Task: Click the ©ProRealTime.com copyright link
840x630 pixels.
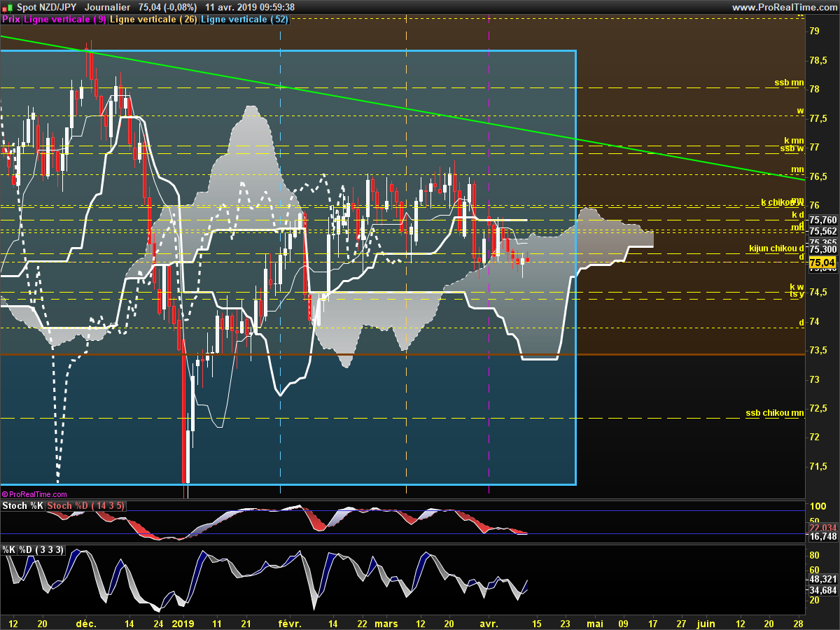Action: [x=34, y=494]
